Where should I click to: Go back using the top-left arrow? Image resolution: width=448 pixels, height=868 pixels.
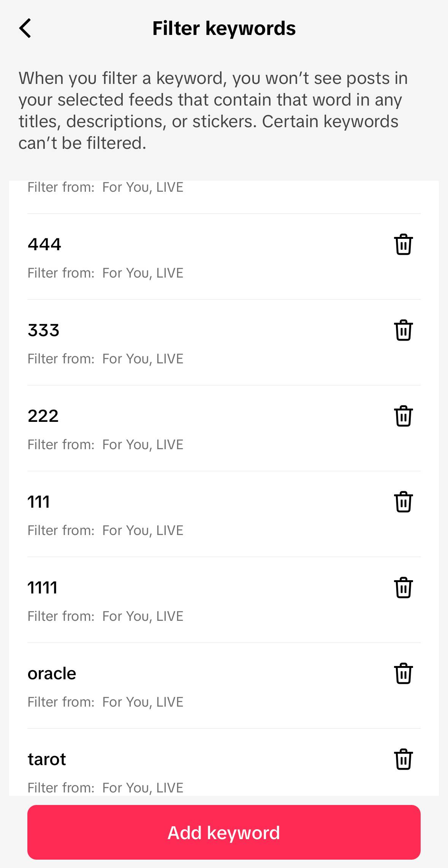point(25,28)
